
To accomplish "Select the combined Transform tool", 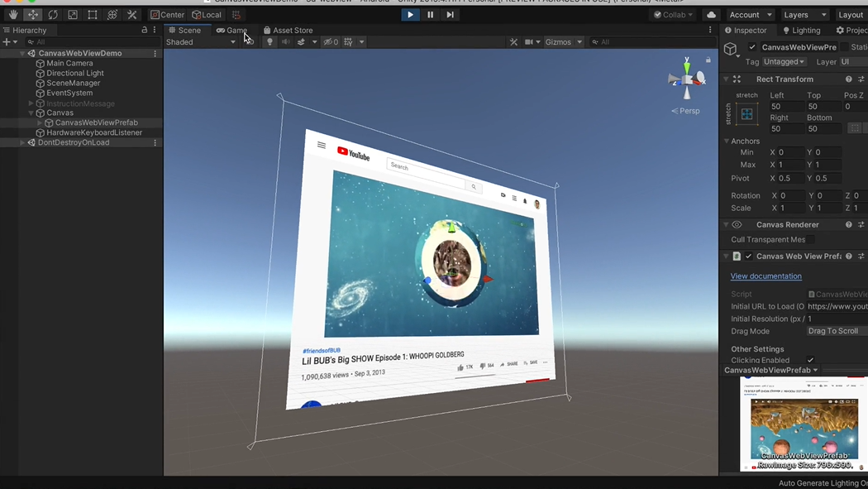I will pos(112,15).
